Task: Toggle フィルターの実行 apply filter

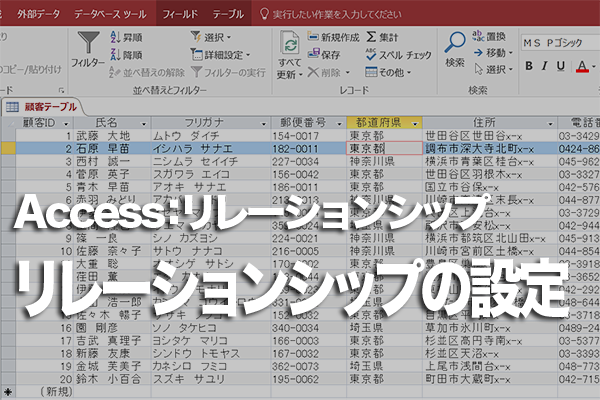Action: tap(228, 72)
